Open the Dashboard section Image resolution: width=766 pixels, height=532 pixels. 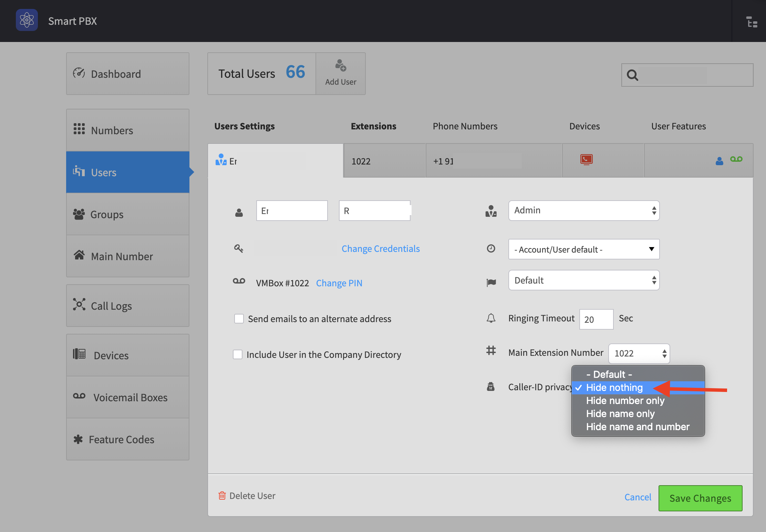point(128,74)
